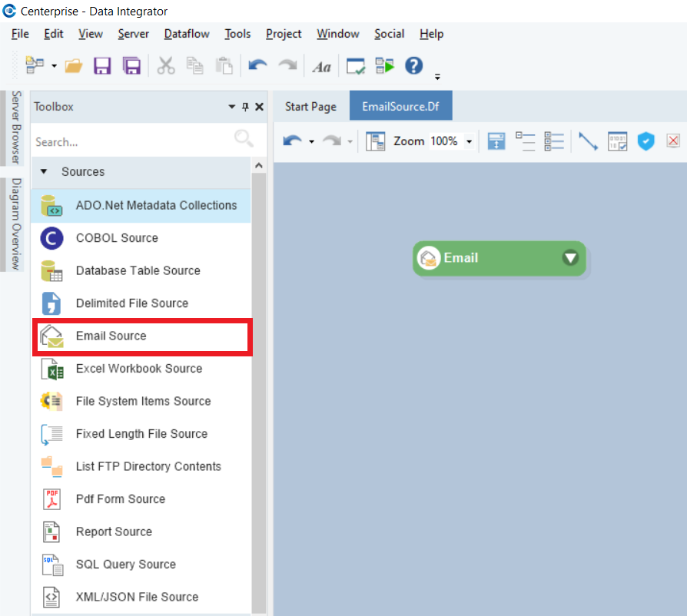Expand the Email object's down arrow
This screenshot has height=616, width=687.
tap(570, 258)
